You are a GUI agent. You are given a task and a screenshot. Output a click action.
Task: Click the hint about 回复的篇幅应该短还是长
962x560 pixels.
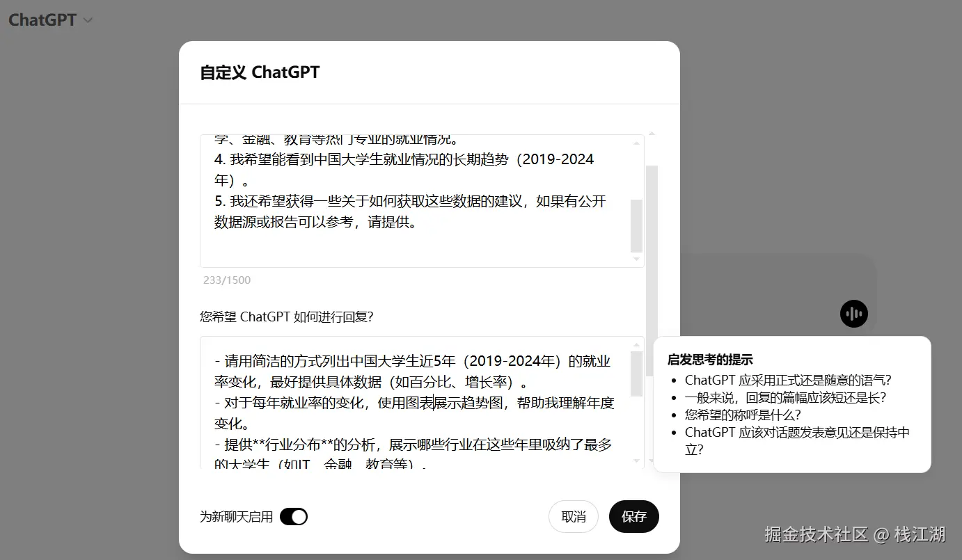point(785,397)
